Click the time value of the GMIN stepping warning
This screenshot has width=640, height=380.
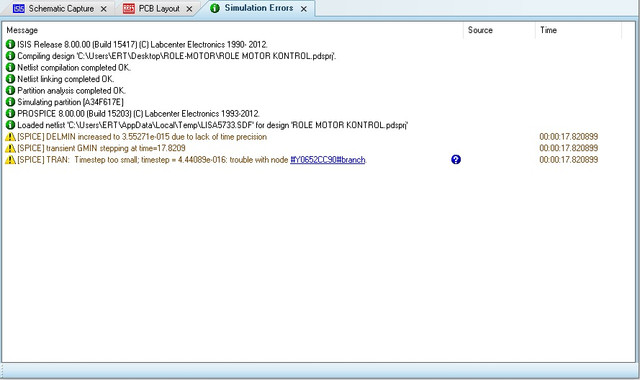coord(569,148)
